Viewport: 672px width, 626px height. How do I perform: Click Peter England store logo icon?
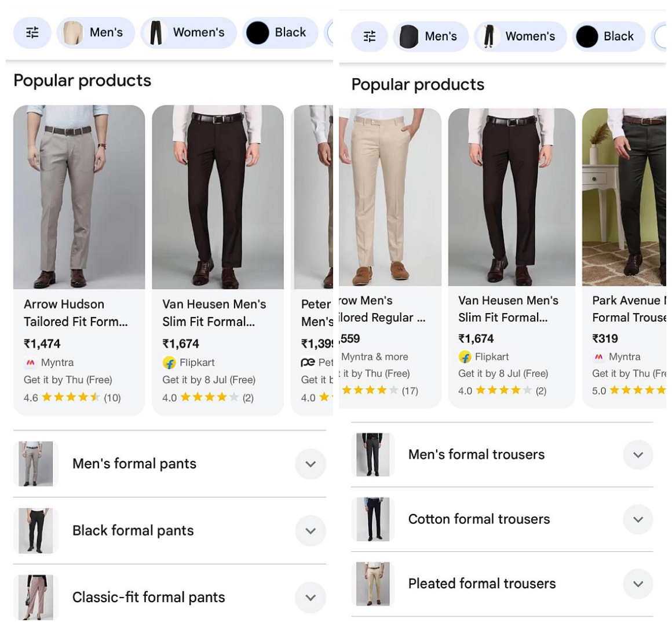(308, 363)
